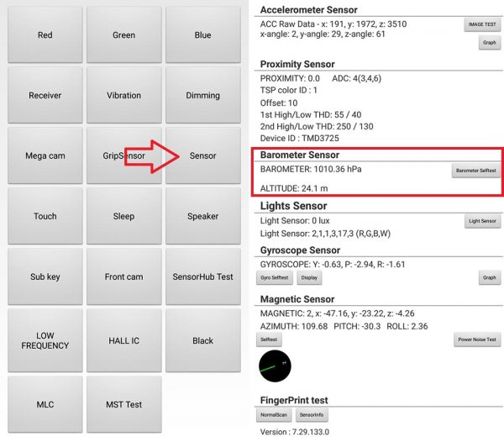The height and width of the screenshot is (442, 504).
Task: Open the MLC test
Action: tap(45, 404)
